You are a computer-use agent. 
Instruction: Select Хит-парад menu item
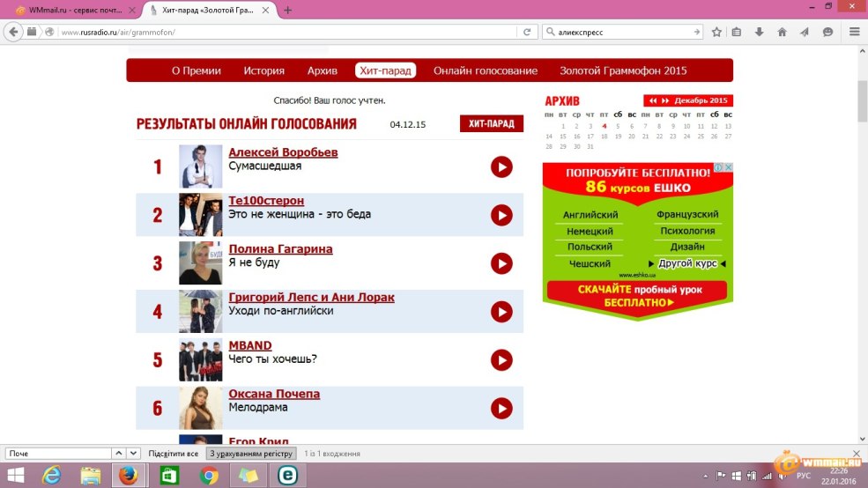pyautogui.click(x=385, y=70)
